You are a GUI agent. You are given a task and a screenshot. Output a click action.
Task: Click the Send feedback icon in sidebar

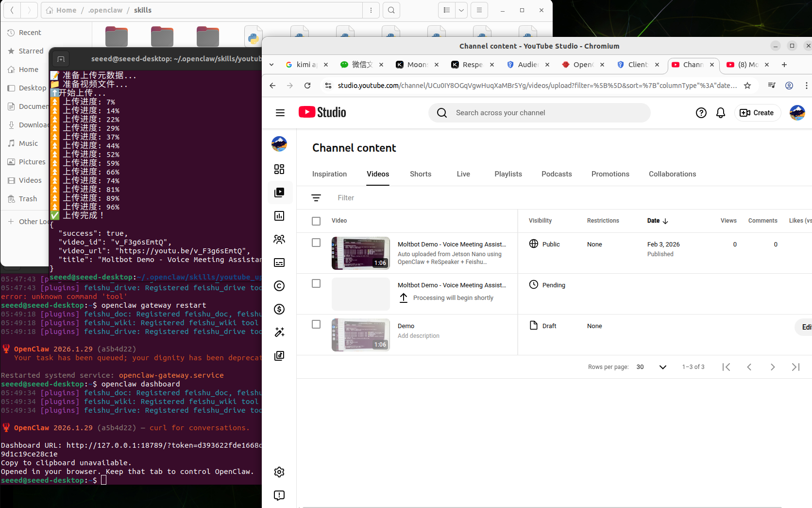point(279,495)
